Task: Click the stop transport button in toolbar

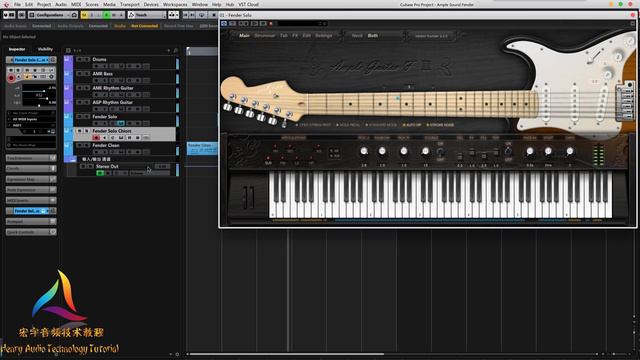Action: pyautogui.click(x=213, y=15)
